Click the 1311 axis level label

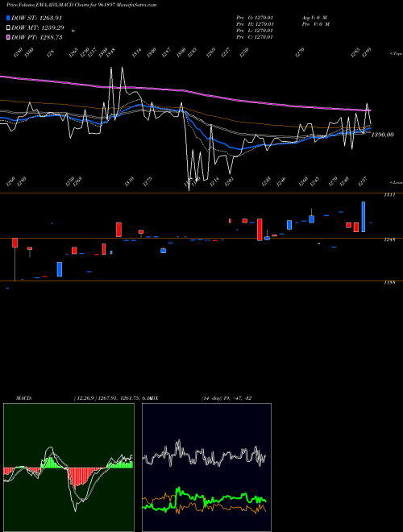click(389, 195)
